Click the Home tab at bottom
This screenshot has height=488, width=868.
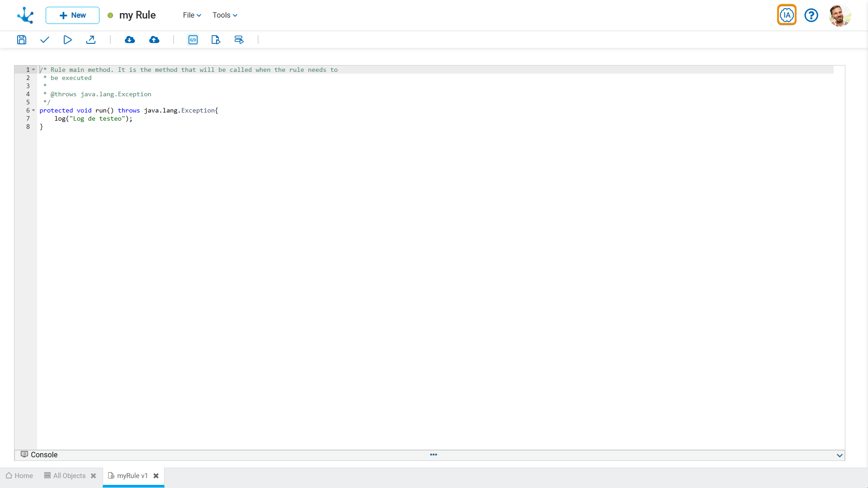tap(19, 475)
